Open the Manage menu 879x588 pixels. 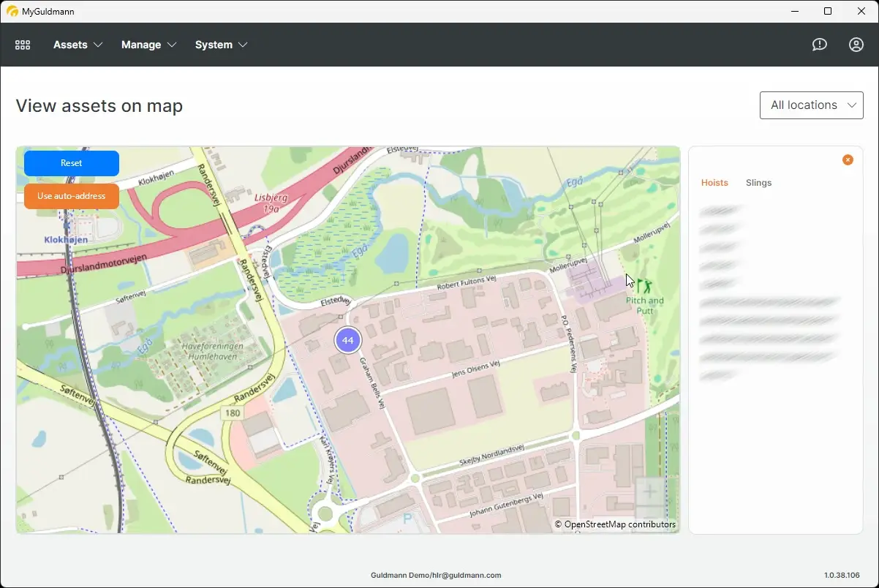(141, 45)
